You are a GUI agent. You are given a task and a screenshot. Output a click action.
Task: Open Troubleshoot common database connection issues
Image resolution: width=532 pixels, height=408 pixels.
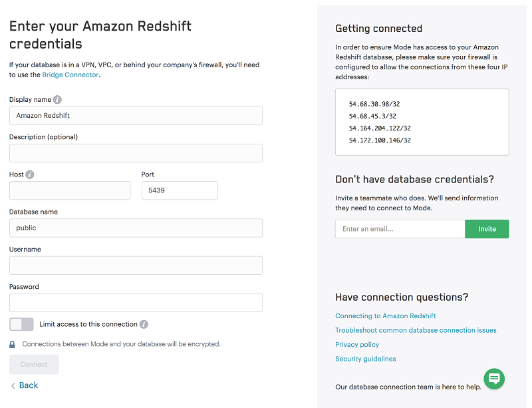coord(416,330)
